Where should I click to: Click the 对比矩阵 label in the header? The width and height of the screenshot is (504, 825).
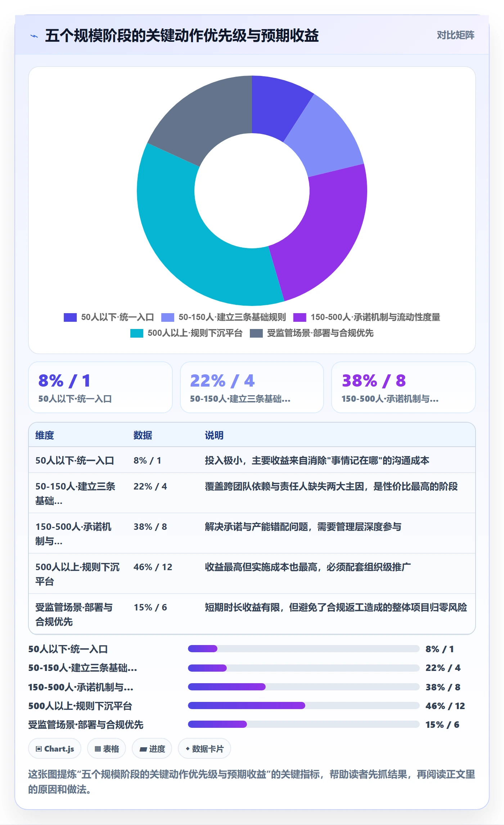click(455, 35)
